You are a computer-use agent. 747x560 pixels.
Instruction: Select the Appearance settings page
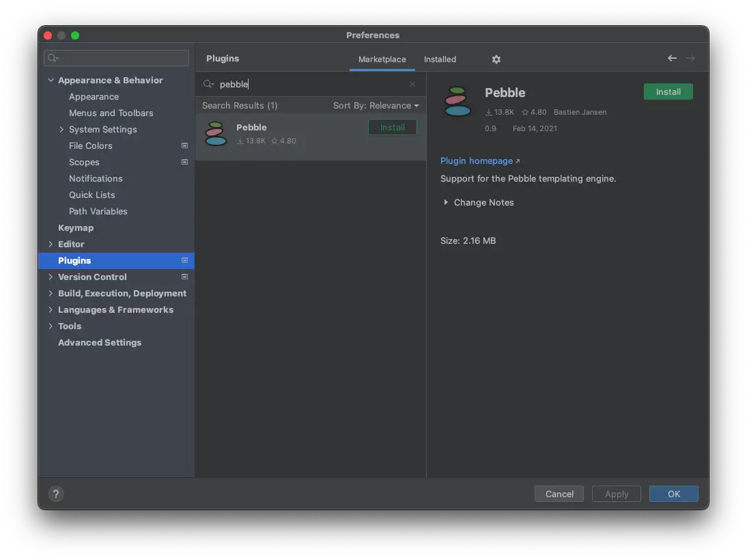tap(94, 97)
